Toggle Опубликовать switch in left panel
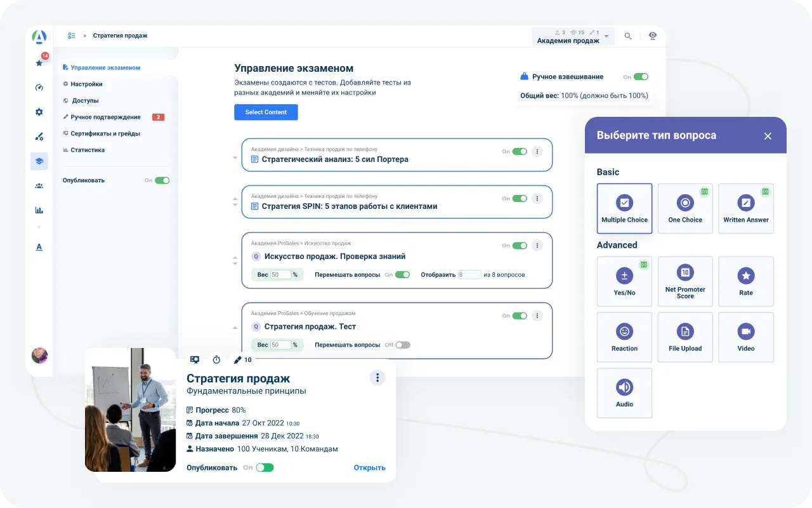The image size is (812, 508). point(162,180)
